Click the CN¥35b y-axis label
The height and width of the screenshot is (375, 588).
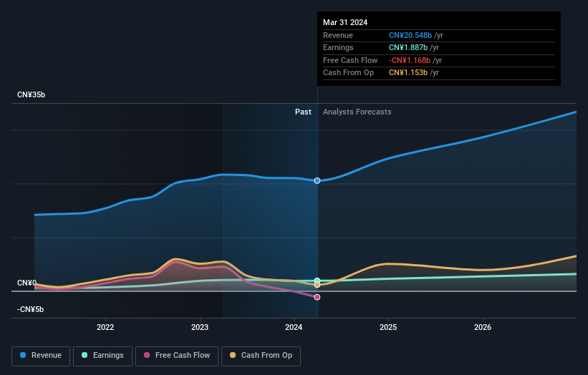click(31, 94)
